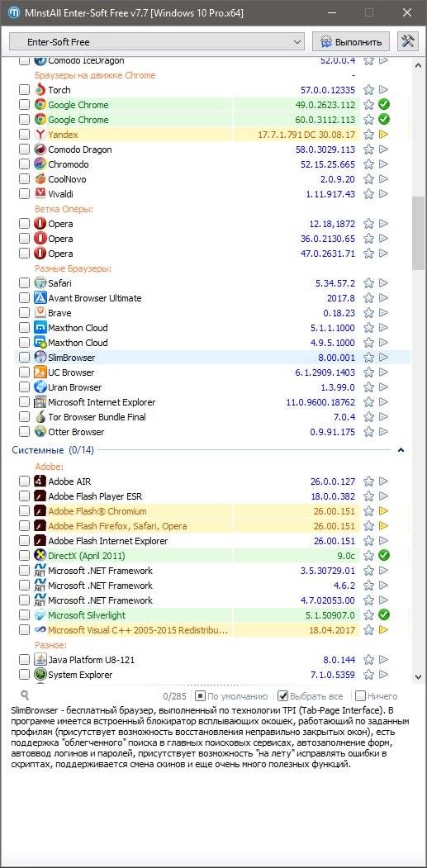Select the Uran Browser entry
The width and height of the screenshot is (427, 868).
[75, 387]
